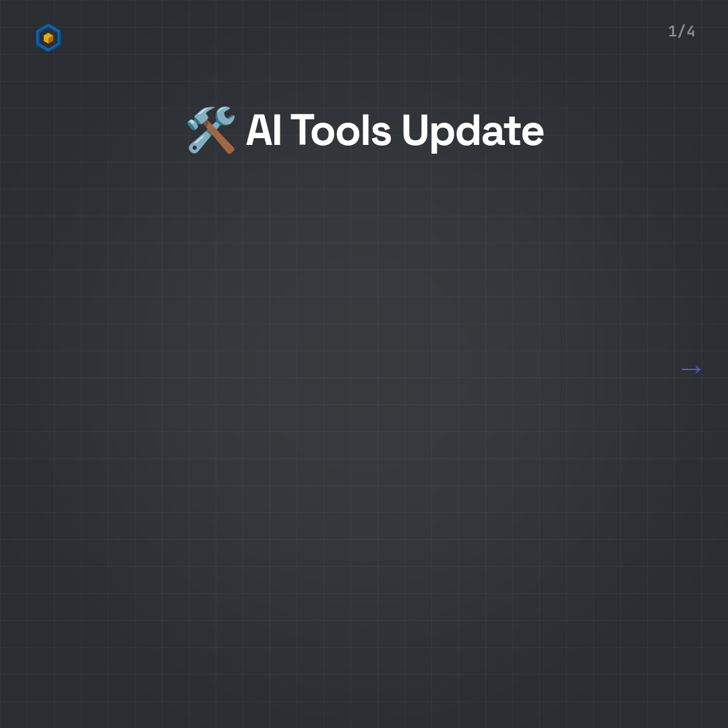Viewport: 728px width, 728px height.
Task: Click the word "AI" in the title
Action: click(264, 130)
